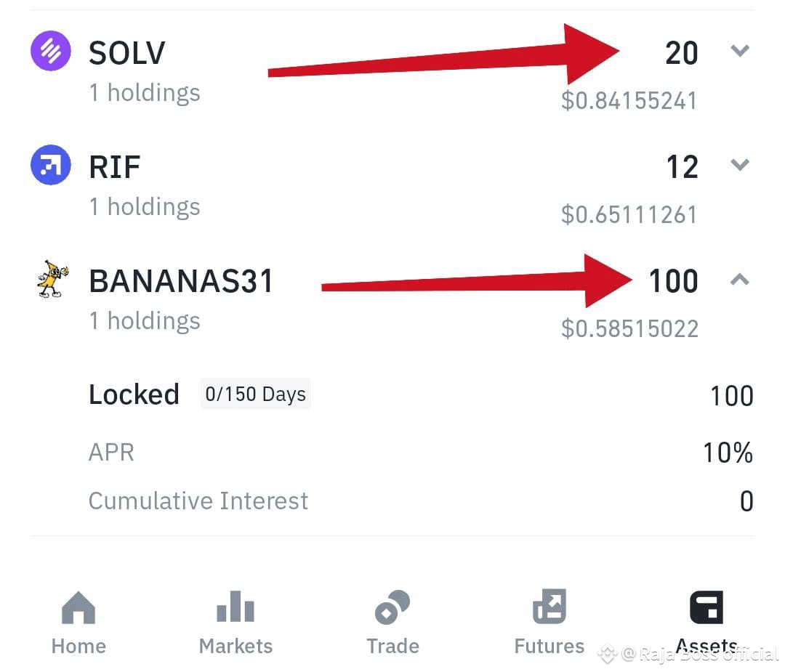Viewport: 785px width, 672px height.
Task: Click the 0/150 Days lock progress badge
Action: point(255,394)
